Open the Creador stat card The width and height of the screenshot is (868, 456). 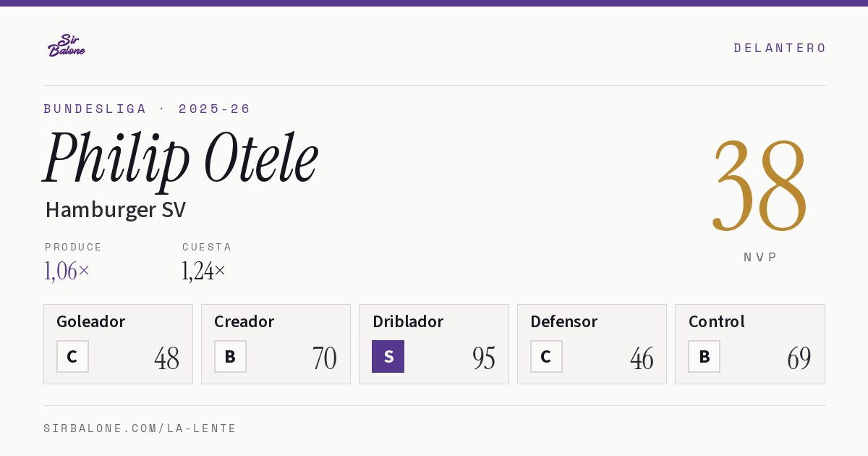click(276, 344)
